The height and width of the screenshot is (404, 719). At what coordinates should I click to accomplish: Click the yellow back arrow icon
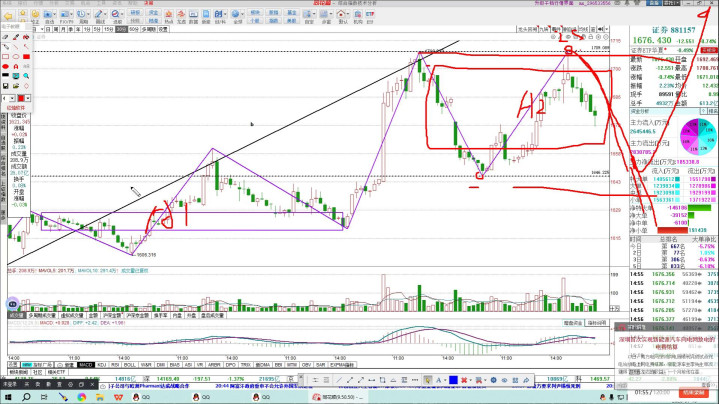pos(8,16)
